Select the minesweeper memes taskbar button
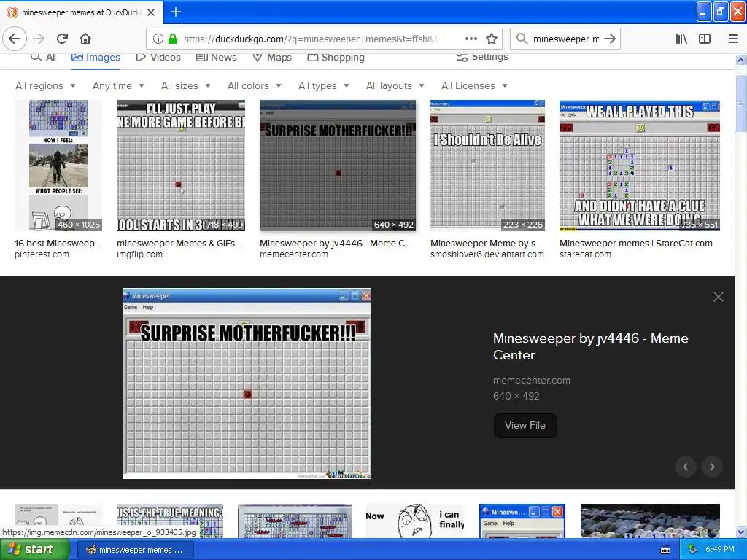The image size is (747, 560). point(135,550)
